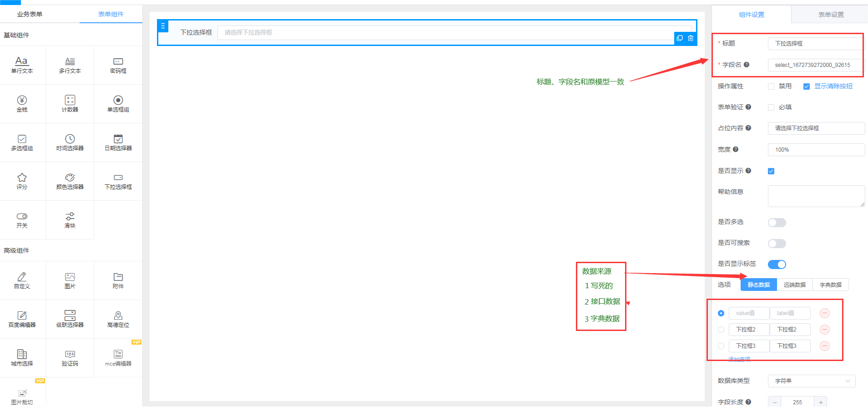The image size is (868, 407).
Task: Turn on the 是否多选 switch
Action: [777, 223]
